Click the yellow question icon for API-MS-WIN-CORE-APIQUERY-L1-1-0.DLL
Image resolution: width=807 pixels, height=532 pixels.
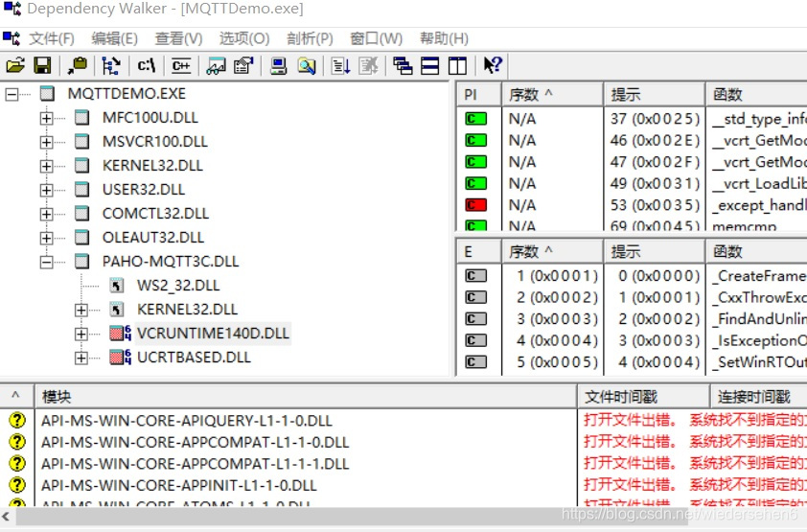pos(17,421)
